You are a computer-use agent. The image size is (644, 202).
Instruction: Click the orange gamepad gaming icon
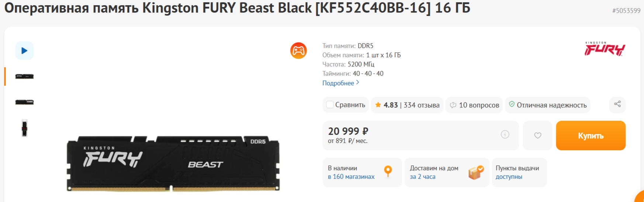coord(298,51)
